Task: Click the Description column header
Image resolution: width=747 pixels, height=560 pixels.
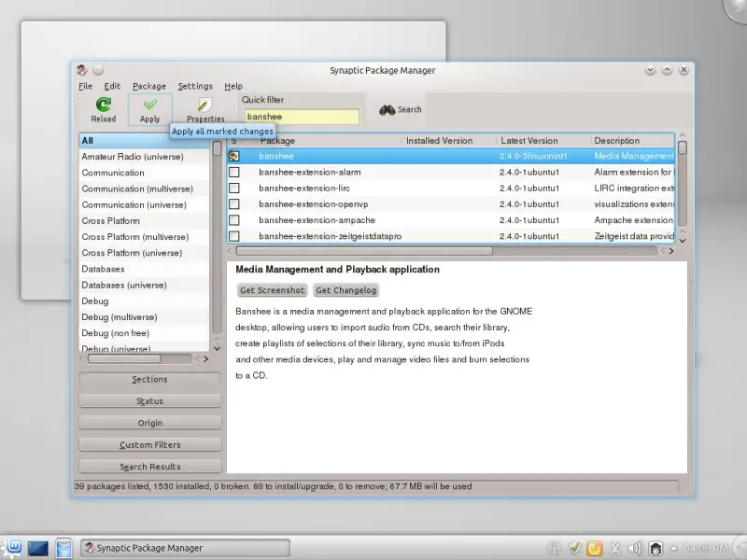Action: coord(632,141)
